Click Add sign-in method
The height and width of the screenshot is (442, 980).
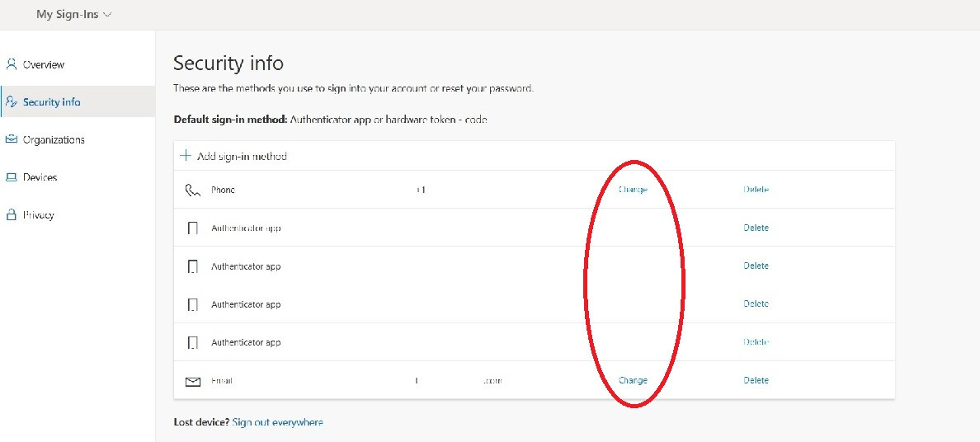(x=242, y=157)
